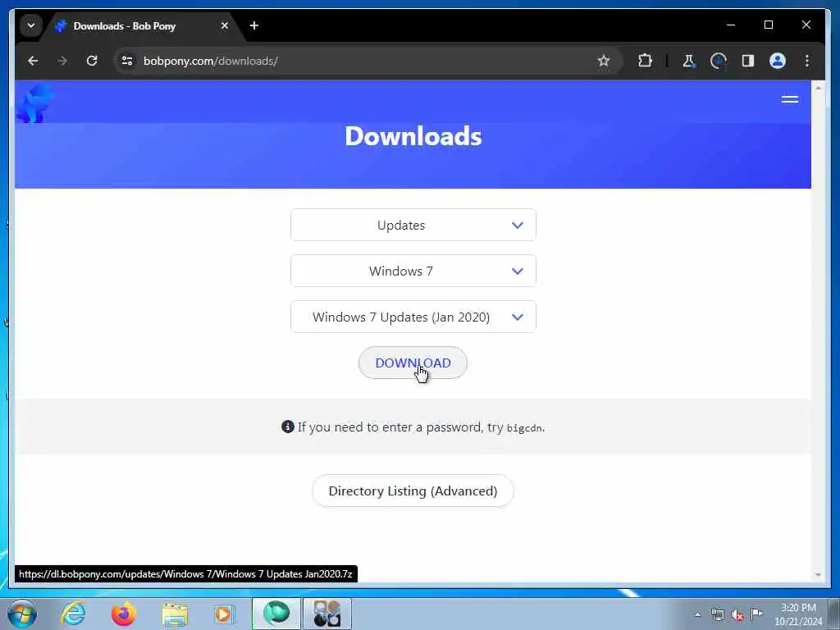This screenshot has height=630, width=840.
Task: Click the muted volume tray icon
Action: pyautogui.click(x=737, y=614)
